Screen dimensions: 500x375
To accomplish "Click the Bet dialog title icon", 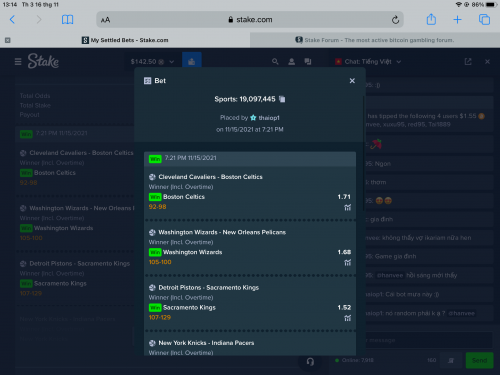I will tap(147, 81).
